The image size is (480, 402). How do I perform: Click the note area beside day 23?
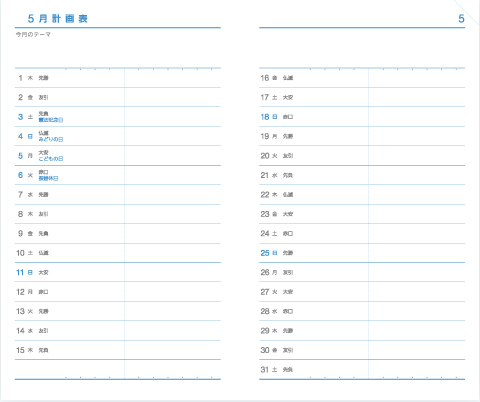(417, 214)
